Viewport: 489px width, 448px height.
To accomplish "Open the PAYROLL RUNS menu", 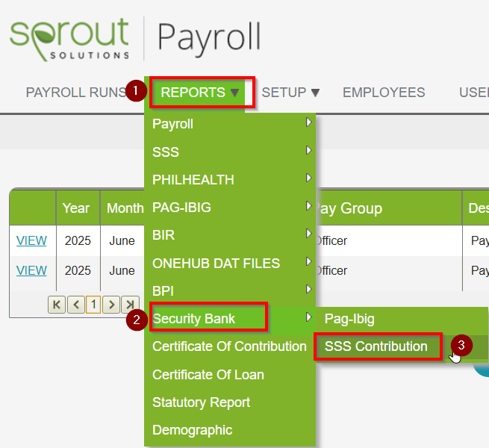I will [x=76, y=93].
